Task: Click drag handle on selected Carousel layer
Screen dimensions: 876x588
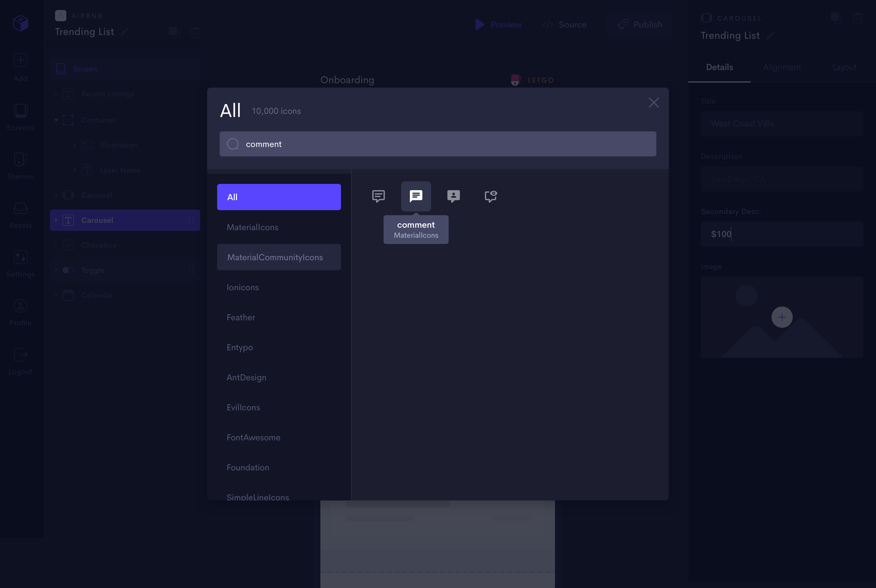Action: pyautogui.click(x=191, y=220)
